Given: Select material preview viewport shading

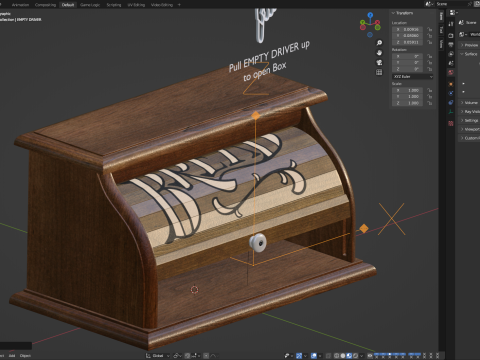Looking at the screenshot, I should coord(349,356).
